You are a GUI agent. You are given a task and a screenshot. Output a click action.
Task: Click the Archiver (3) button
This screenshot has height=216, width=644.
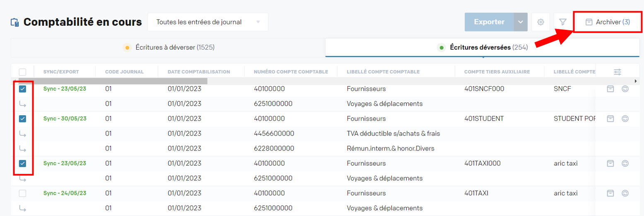point(608,22)
